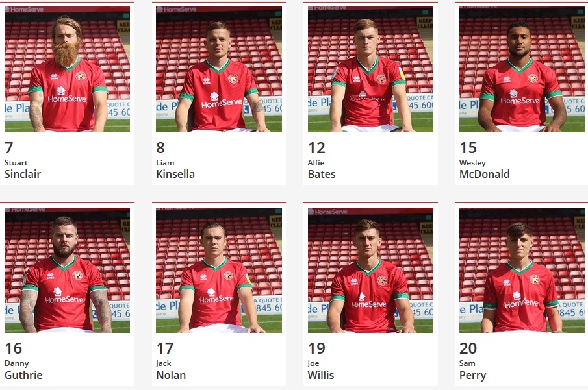Click the Perry surname link
Screen dimensions: 588x390
[x=472, y=375]
